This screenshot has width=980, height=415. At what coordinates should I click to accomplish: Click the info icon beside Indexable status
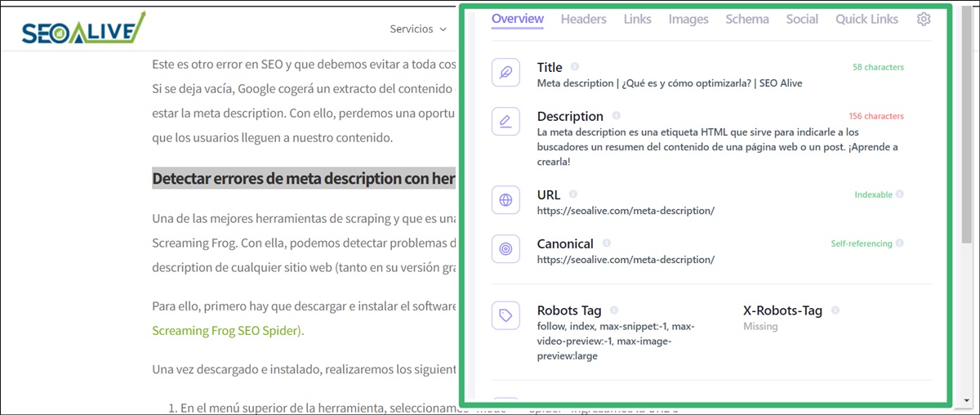coord(900,194)
